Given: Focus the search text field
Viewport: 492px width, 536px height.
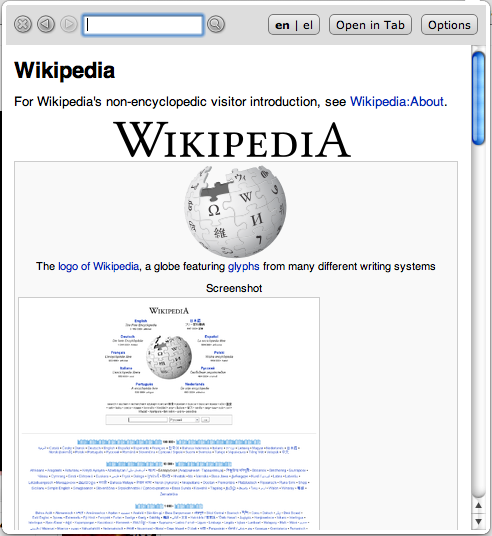Looking at the screenshot, I should [143, 25].
